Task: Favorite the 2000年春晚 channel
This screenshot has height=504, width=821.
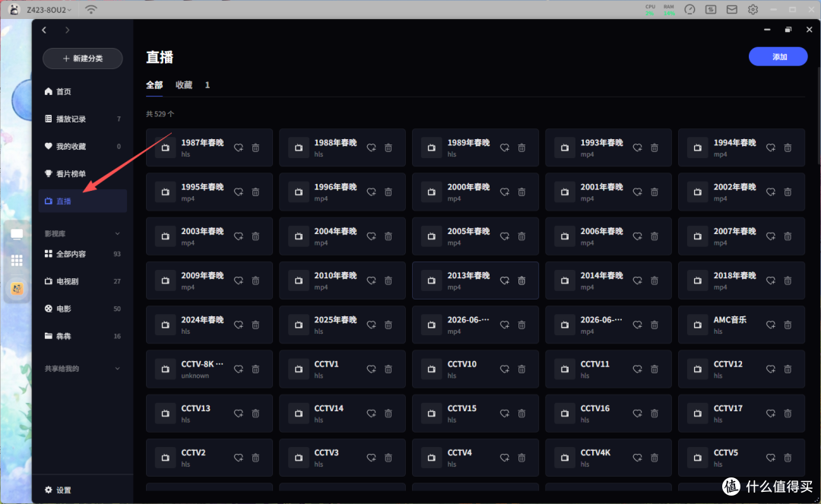Action: 504,192
